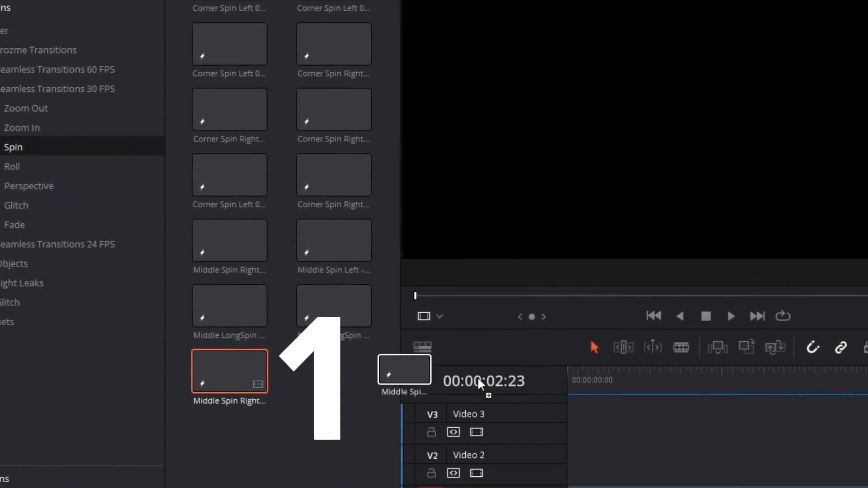The height and width of the screenshot is (488, 868).
Task: Select the arrow Selection mode tool
Action: click(594, 347)
